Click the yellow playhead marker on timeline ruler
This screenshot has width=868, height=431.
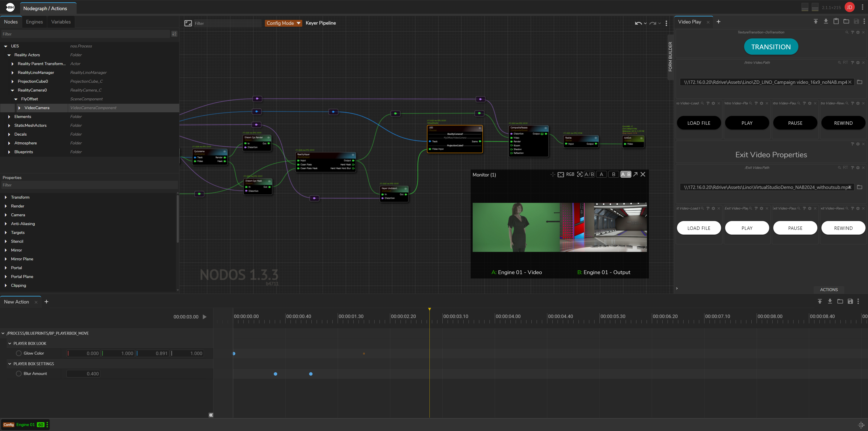(x=429, y=309)
